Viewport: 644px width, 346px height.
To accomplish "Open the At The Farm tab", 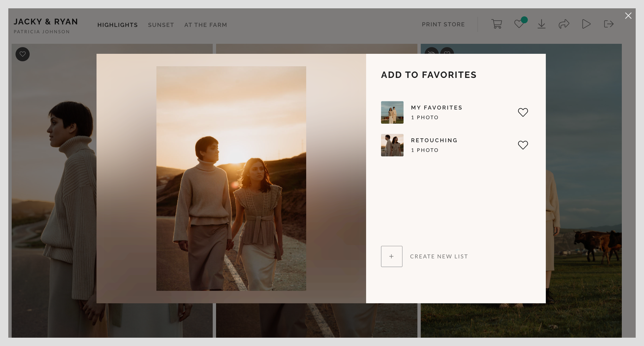I will pos(205,25).
